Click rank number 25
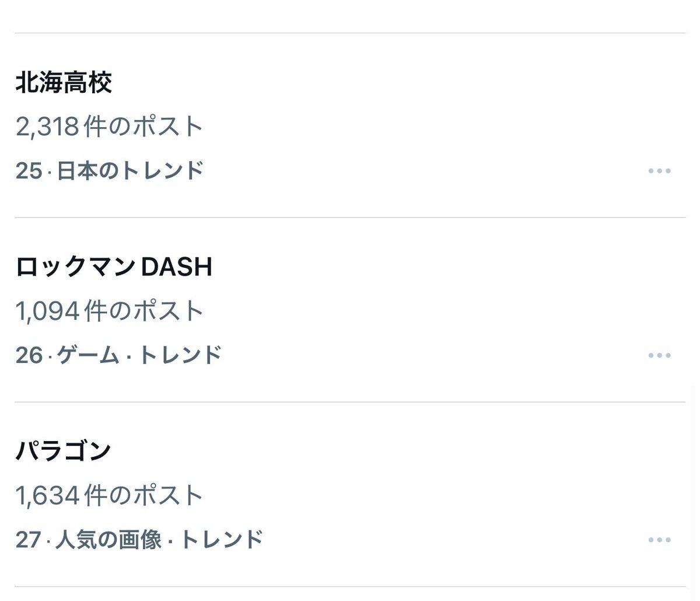Screen dimensions: 700x601 click(29, 171)
